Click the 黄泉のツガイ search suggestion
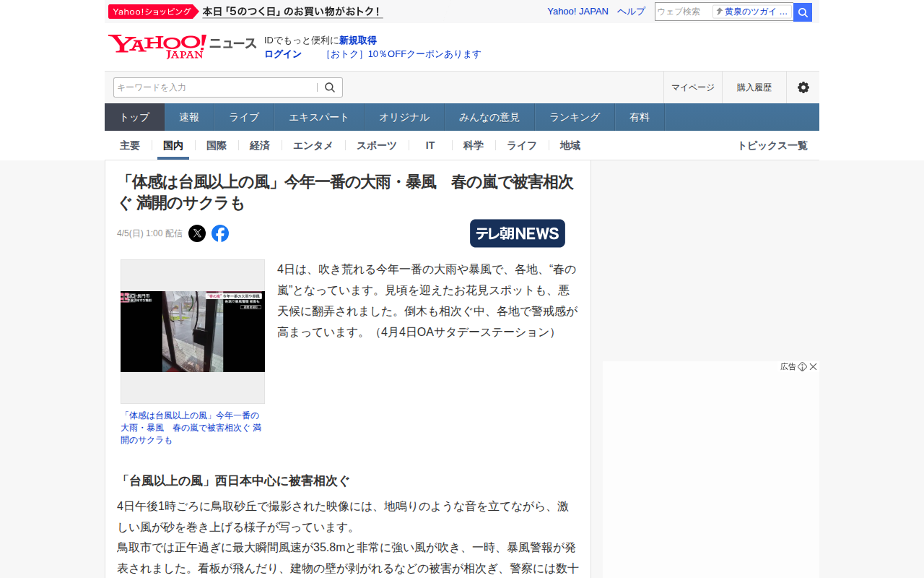Image resolution: width=924 pixels, height=578 pixels. click(x=752, y=12)
